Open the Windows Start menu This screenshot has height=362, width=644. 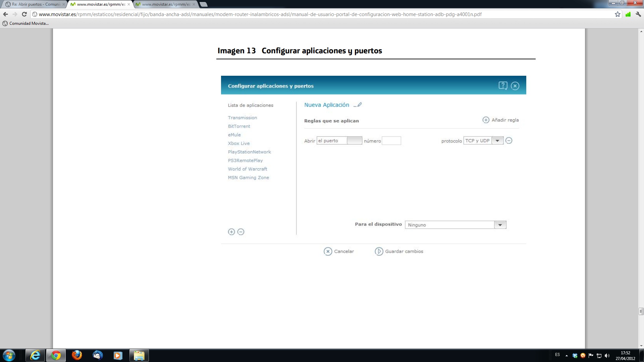[x=9, y=355]
